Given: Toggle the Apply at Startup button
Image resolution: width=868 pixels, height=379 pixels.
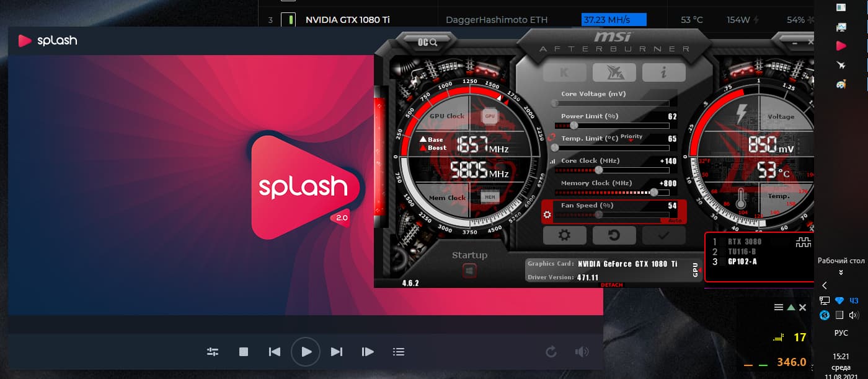Looking at the screenshot, I should coord(469,271).
